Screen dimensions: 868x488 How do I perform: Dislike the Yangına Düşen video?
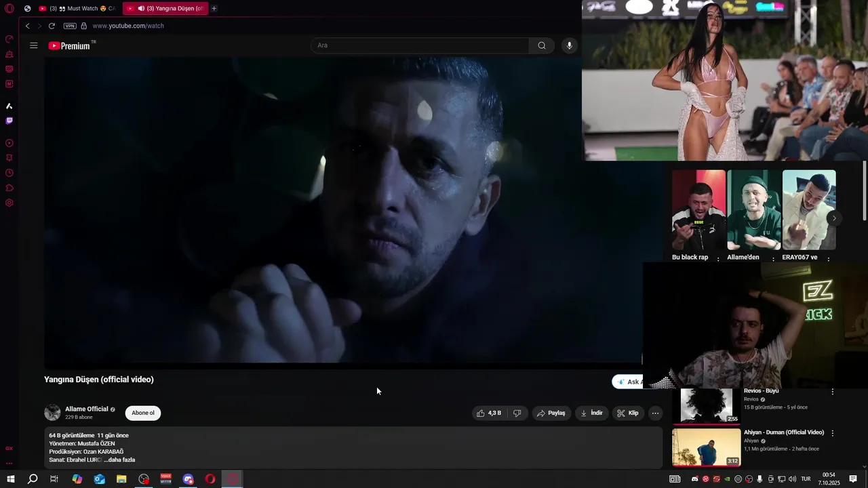point(517,413)
